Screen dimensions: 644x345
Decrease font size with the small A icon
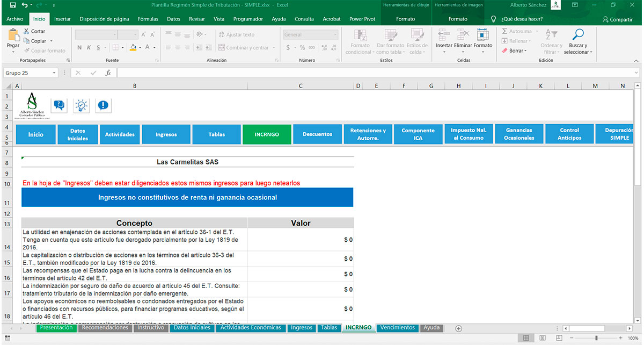(152, 34)
